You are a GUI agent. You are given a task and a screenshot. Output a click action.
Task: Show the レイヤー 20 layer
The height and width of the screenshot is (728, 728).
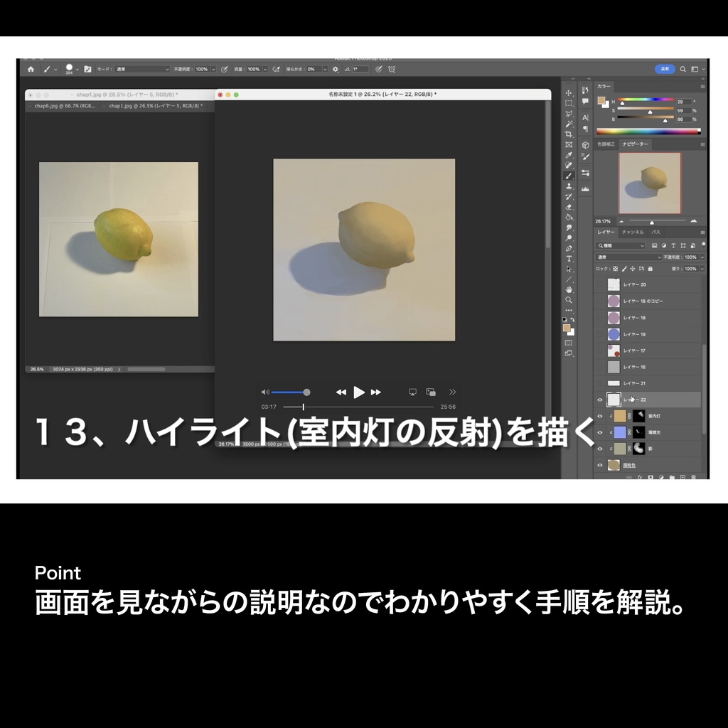pos(601,284)
